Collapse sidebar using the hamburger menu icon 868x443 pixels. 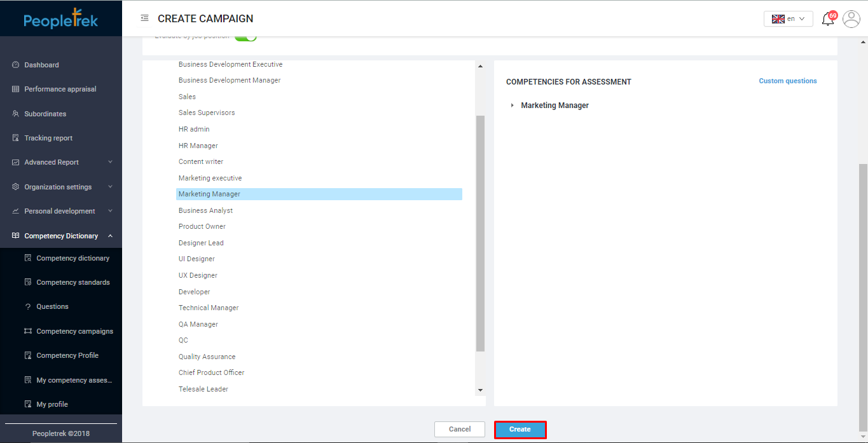[144, 18]
